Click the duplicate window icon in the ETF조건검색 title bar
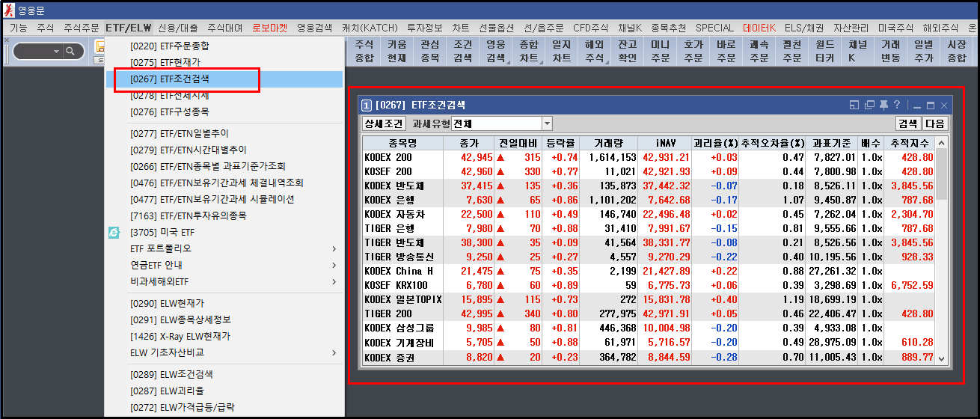 coord(869,105)
